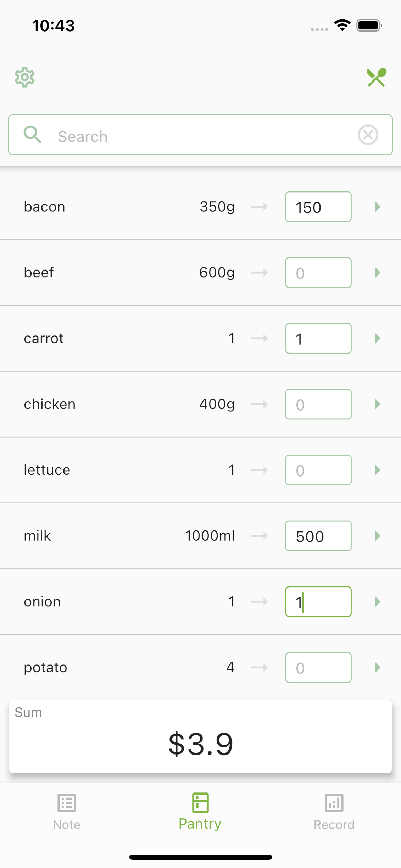This screenshot has height=868, width=401.
Task: Expand the carrot row triangle
Action: 377,338
